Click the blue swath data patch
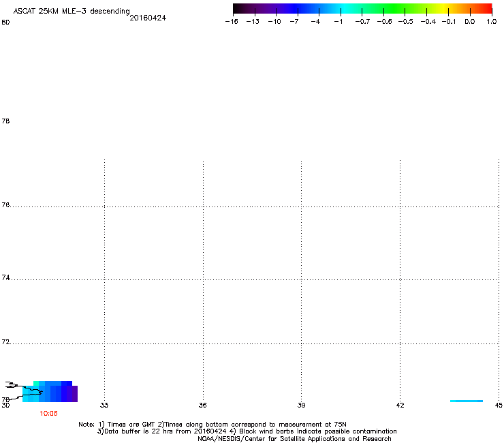 click(50, 391)
